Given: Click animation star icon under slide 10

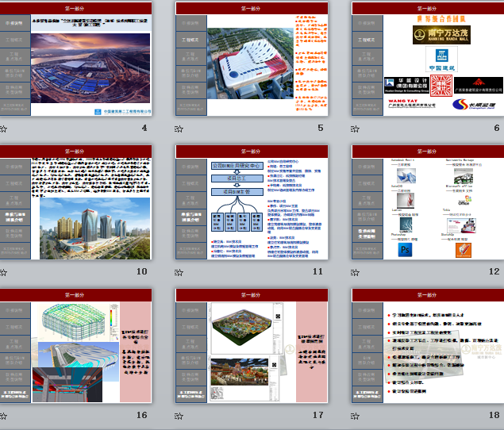Looking at the screenshot, I should tap(3, 273).
